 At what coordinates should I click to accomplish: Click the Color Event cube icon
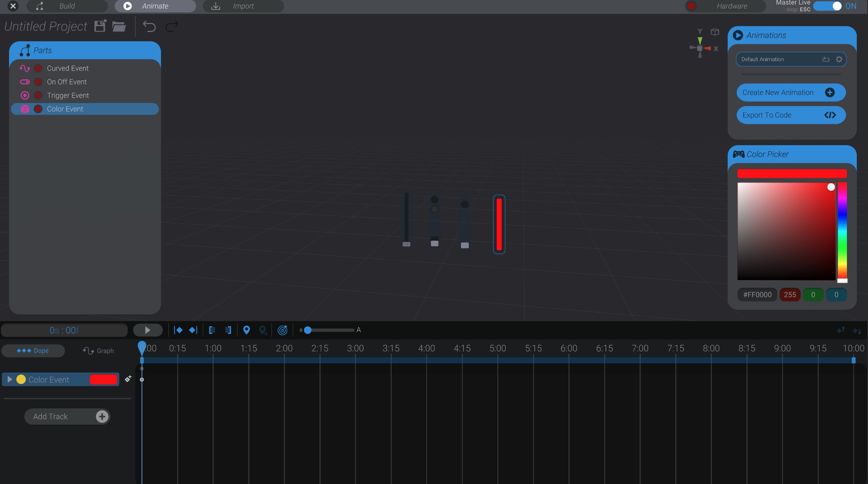[x=25, y=109]
